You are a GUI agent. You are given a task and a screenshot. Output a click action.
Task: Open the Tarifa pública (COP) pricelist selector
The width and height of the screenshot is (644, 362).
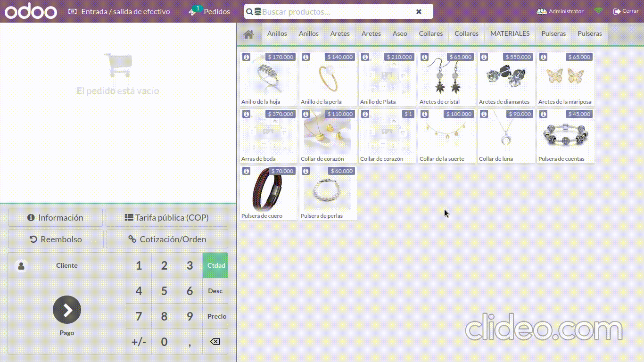tap(167, 218)
